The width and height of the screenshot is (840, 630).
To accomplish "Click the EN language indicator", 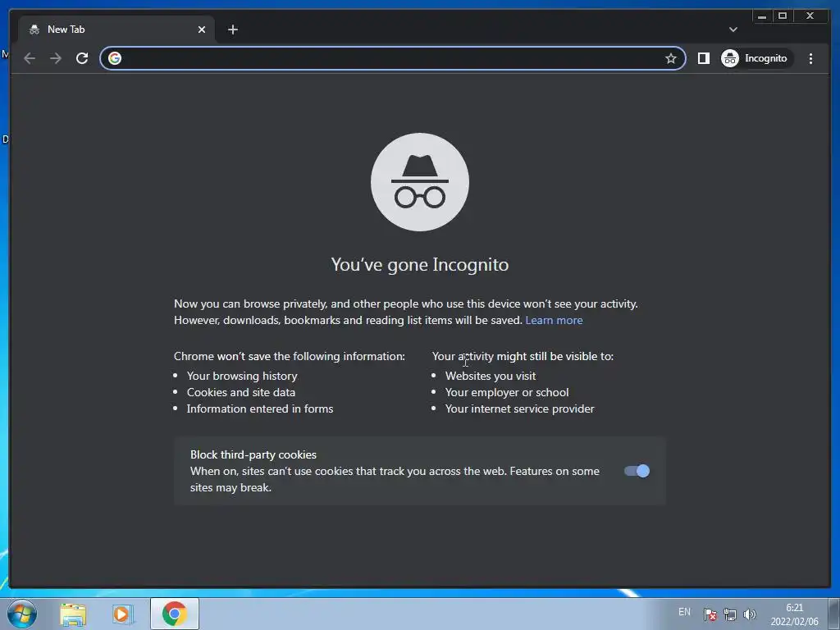I will pos(684,612).
